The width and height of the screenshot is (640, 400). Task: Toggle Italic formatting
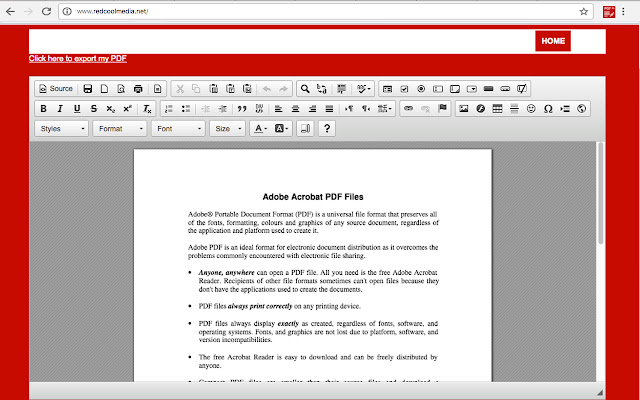tap(60, 109)
